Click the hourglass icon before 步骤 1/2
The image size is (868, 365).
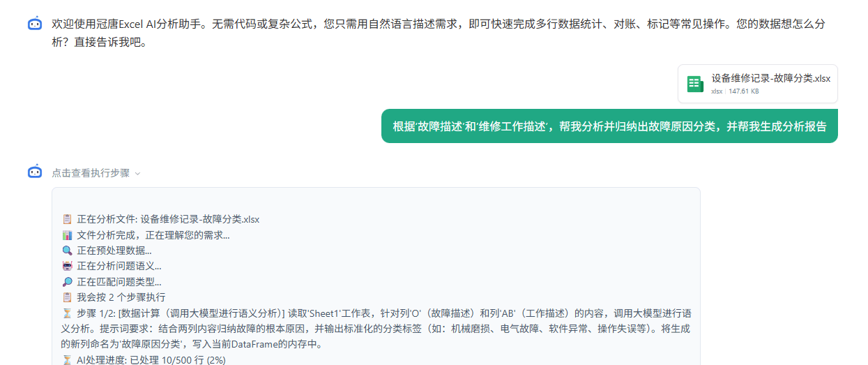[x=67, y=313]
